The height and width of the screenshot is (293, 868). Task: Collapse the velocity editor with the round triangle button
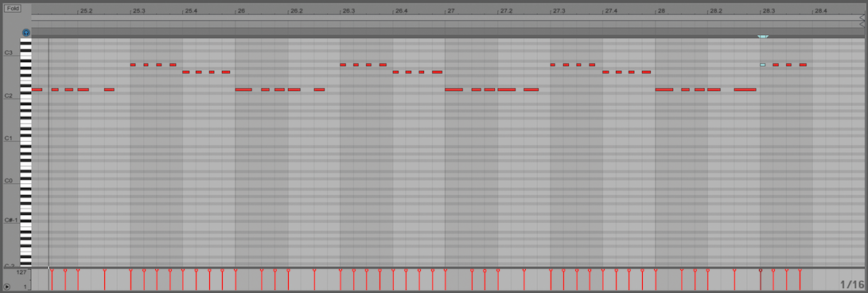tap(6, 287)
